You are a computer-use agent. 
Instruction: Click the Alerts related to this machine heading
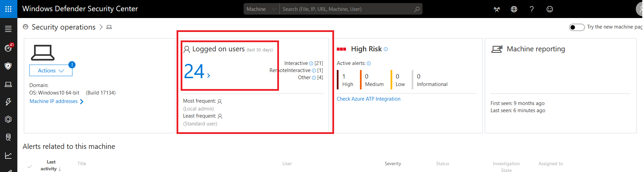point(69,147)
